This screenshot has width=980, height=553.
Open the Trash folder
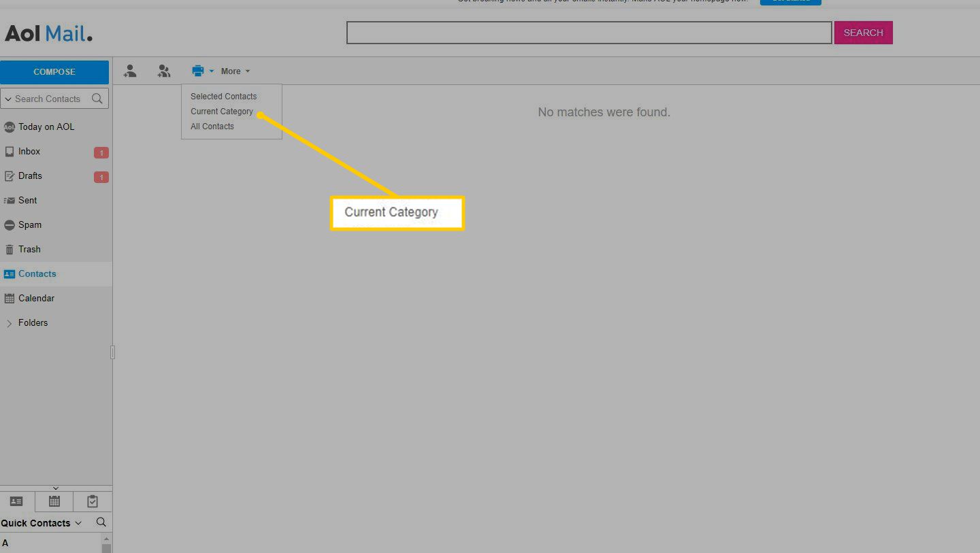(29, 250)
